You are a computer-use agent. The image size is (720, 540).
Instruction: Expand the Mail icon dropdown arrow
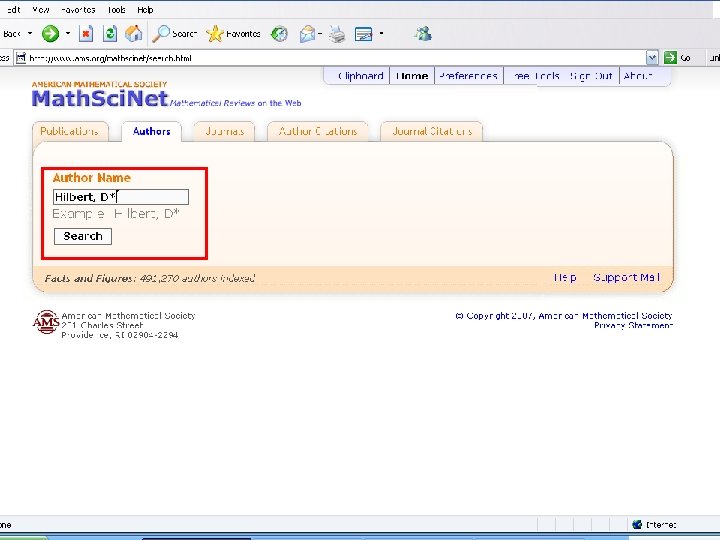(x=320, y=34)
